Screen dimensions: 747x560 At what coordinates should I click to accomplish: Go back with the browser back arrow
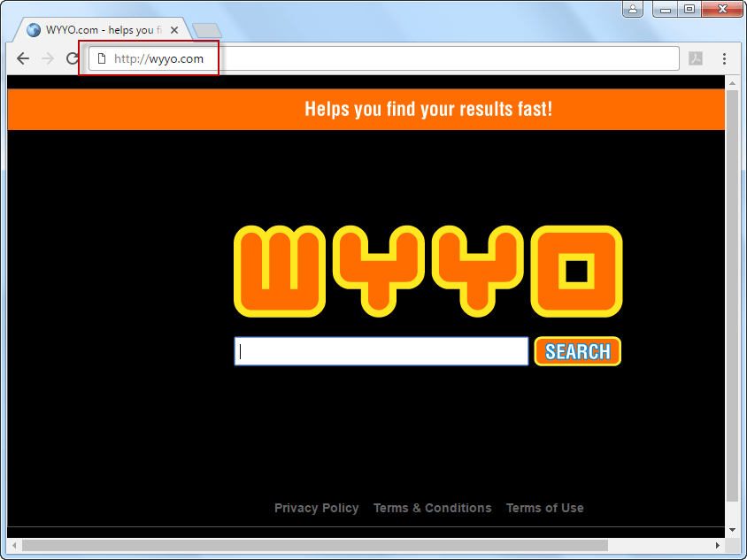23,58
